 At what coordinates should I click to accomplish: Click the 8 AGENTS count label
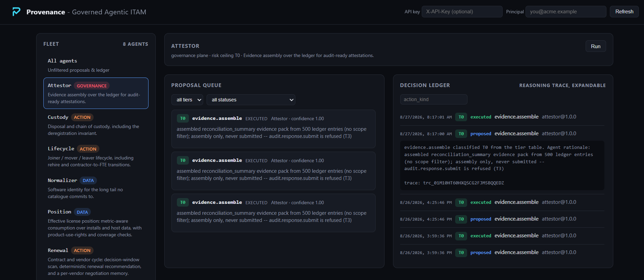pos(136,44)
